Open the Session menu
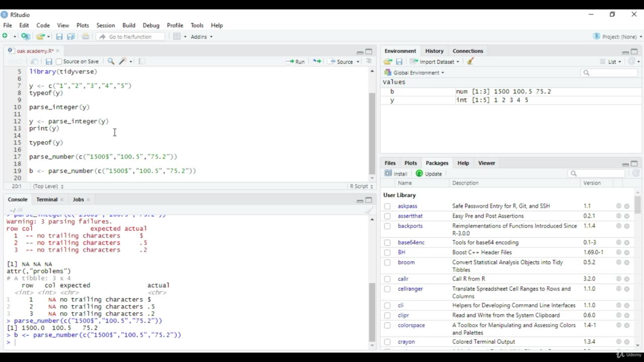The height and width of the screenshot is (362, 644). point(106,25)
